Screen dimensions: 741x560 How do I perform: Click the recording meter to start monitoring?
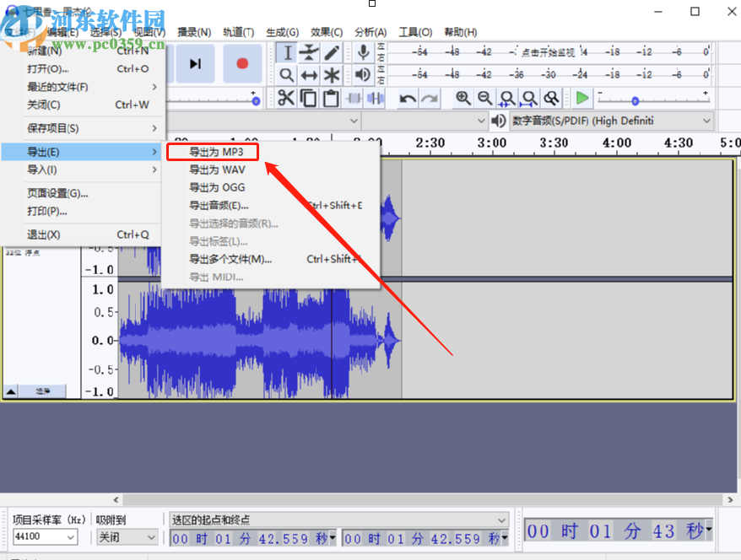click(549, 52)
